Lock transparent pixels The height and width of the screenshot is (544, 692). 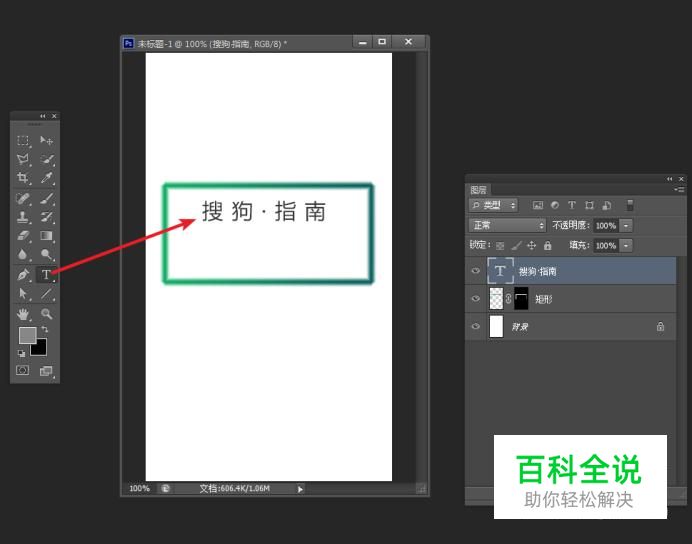click(500, 246)
